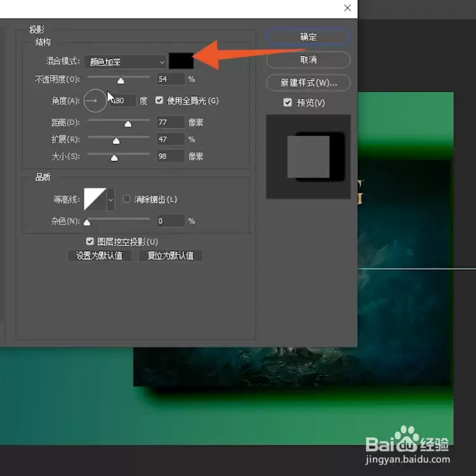
Task: Click the 距离 slider handle
Action: pos(128,124)
